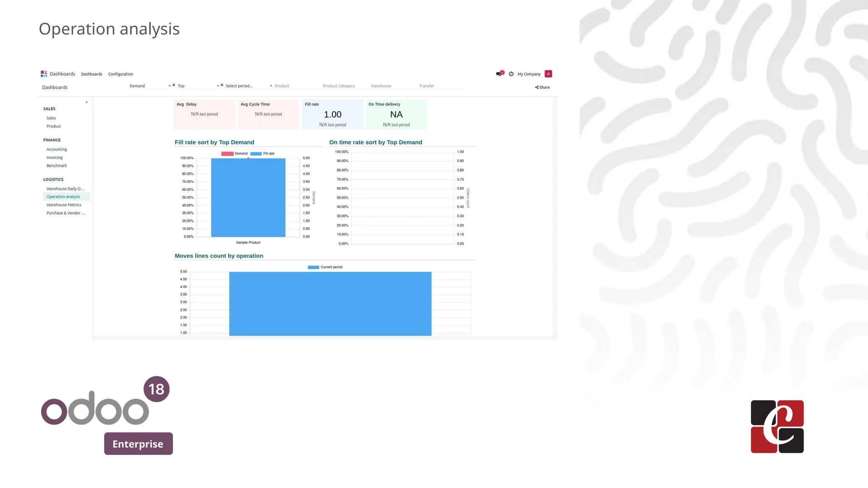Viewport: 868px width, 488px height.
Task: Toggle the Current period legend swatch
Action: coord(313,267)
